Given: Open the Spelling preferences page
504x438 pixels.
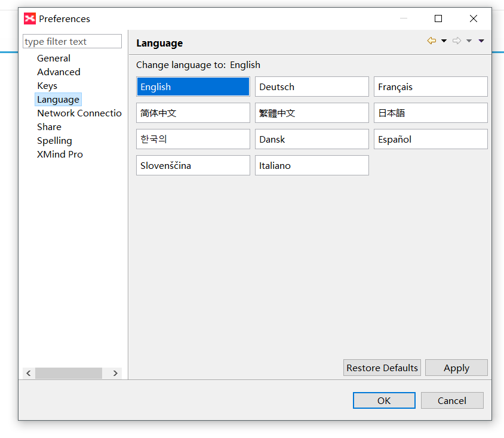Looking at the screenshot, I should pyautogui.click(x=55, y=141).
